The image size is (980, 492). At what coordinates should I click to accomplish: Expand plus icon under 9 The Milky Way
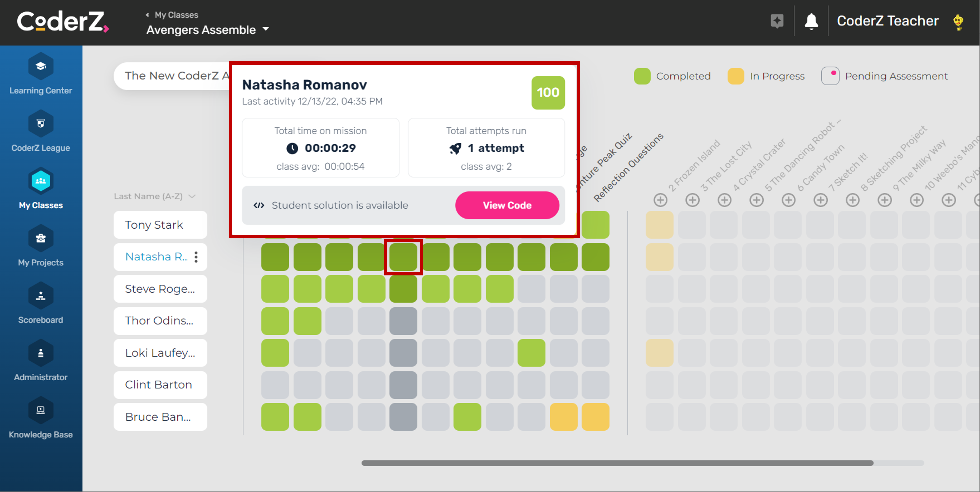(884, 200)
